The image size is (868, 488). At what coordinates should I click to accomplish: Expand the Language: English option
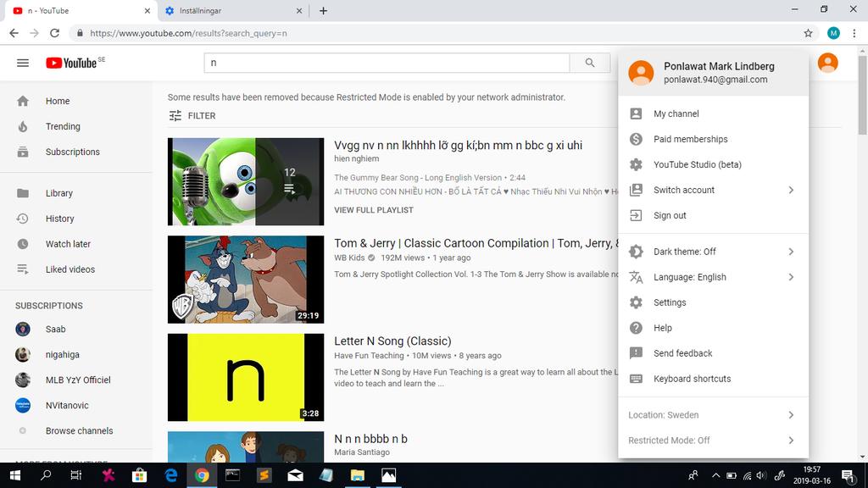pos(713,277)
